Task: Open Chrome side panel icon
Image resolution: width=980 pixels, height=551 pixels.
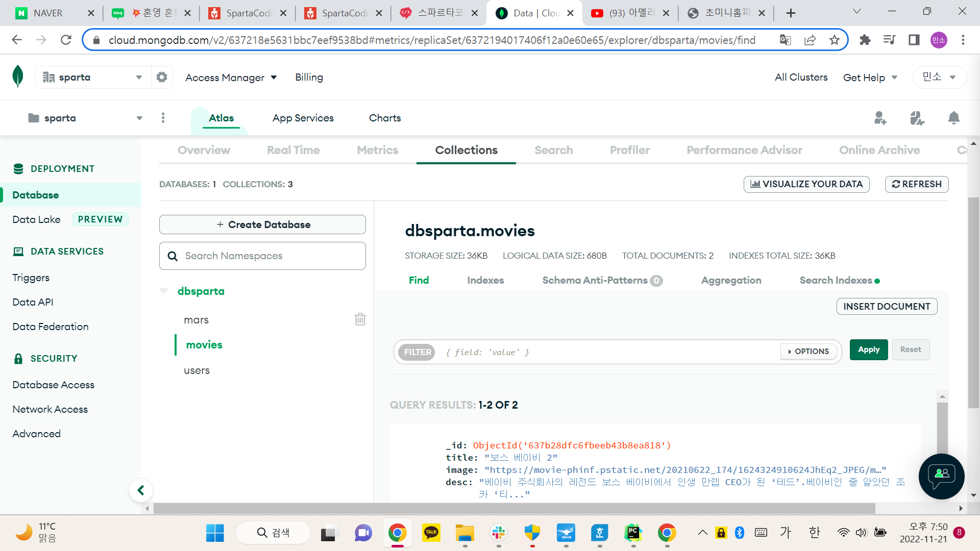Action: pos(914,40)
